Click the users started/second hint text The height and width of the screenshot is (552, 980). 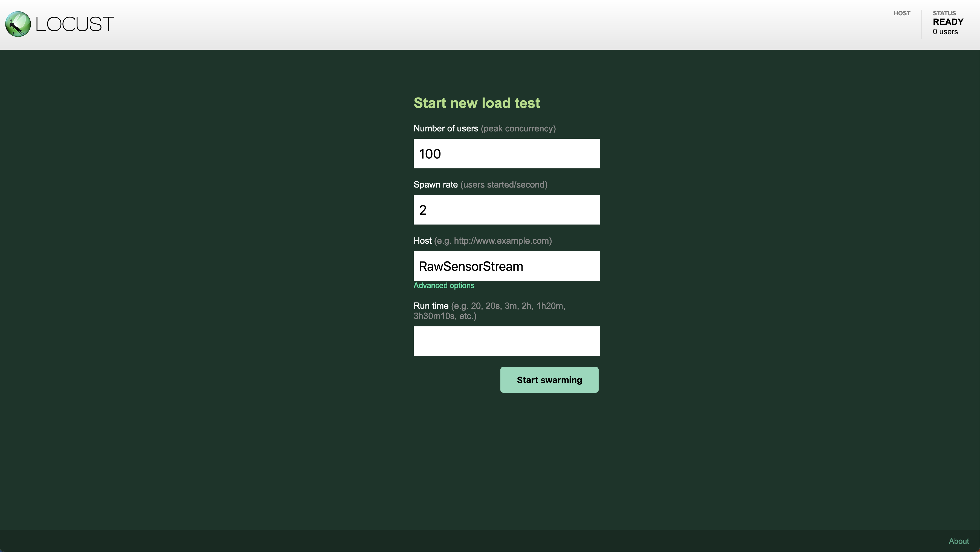click(x=504, y=185)
